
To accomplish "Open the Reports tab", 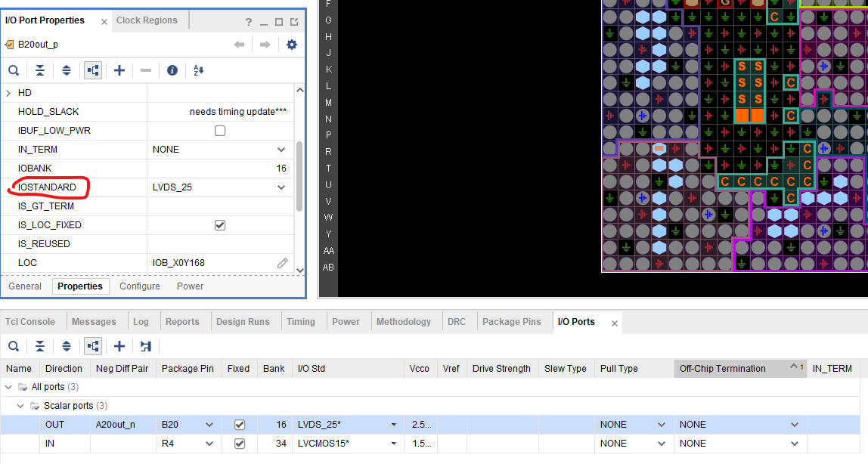I will click(182, 321).
